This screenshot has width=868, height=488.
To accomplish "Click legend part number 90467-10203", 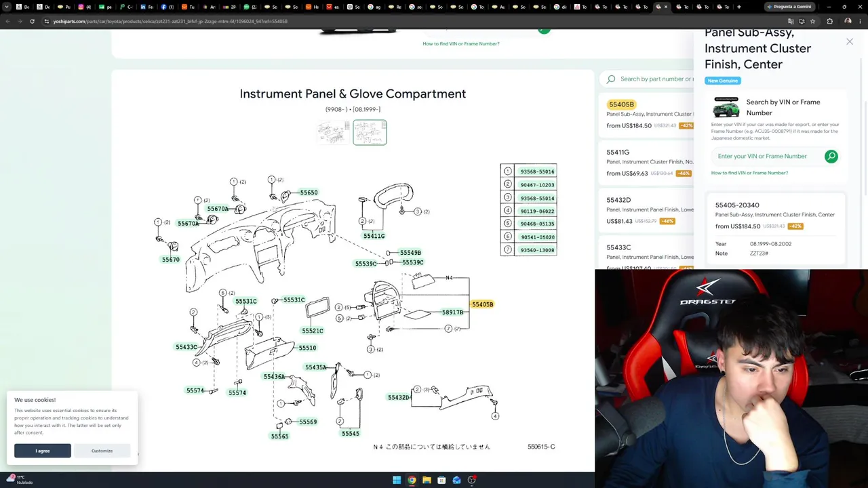I will click(537, 184).
